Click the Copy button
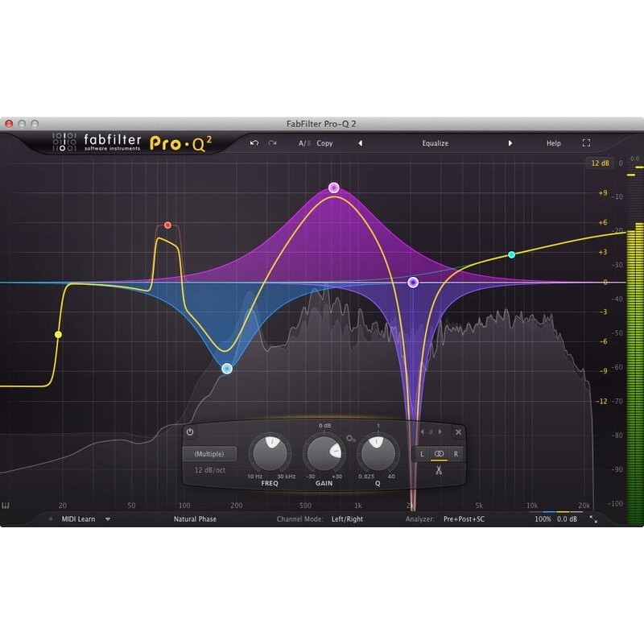This screenshot has height=644, width=644. [324, 142]
